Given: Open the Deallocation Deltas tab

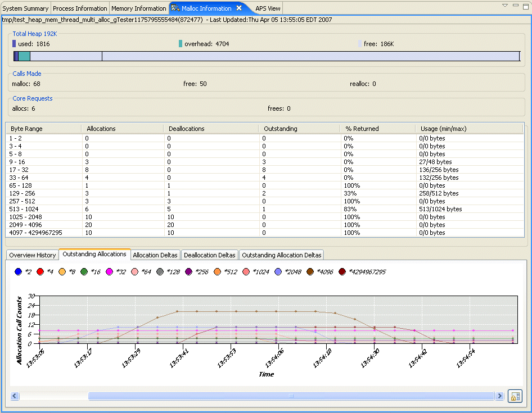Looking at the screenshot, I should [x=210, y=255].
